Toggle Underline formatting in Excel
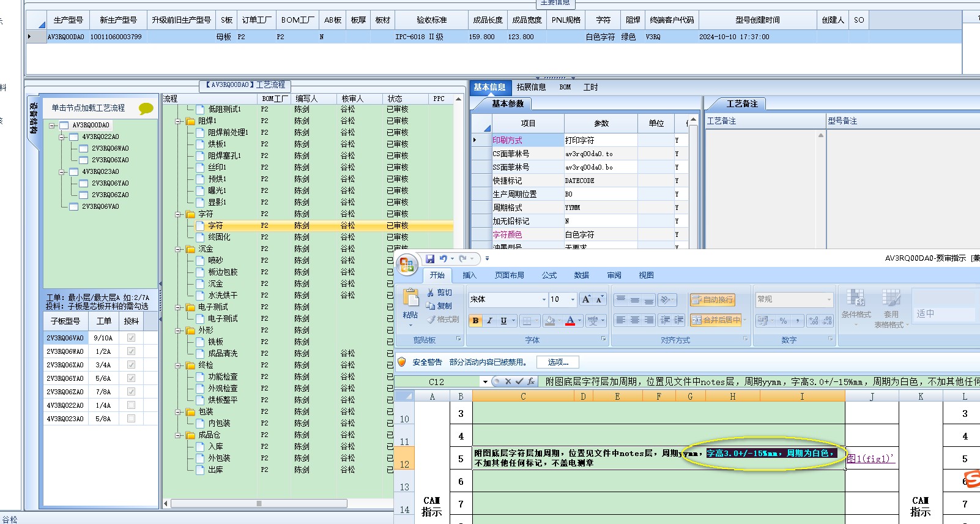Image resolution: width=980 pixels, height=524 pixels. click(503, 320)
